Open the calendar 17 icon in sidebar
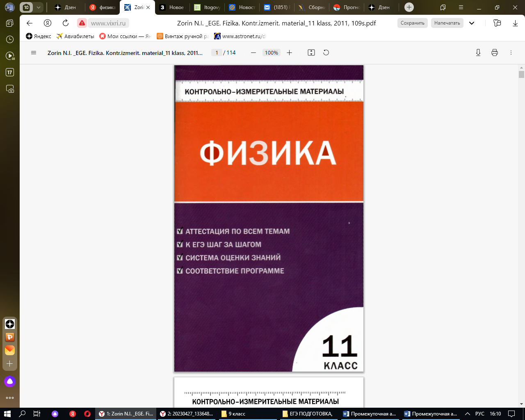The width and height of the screenshot is (525, 420). 10,72
